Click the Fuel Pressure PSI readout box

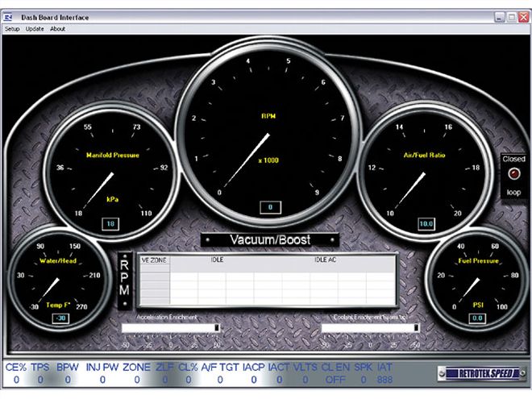coord(477,318)
